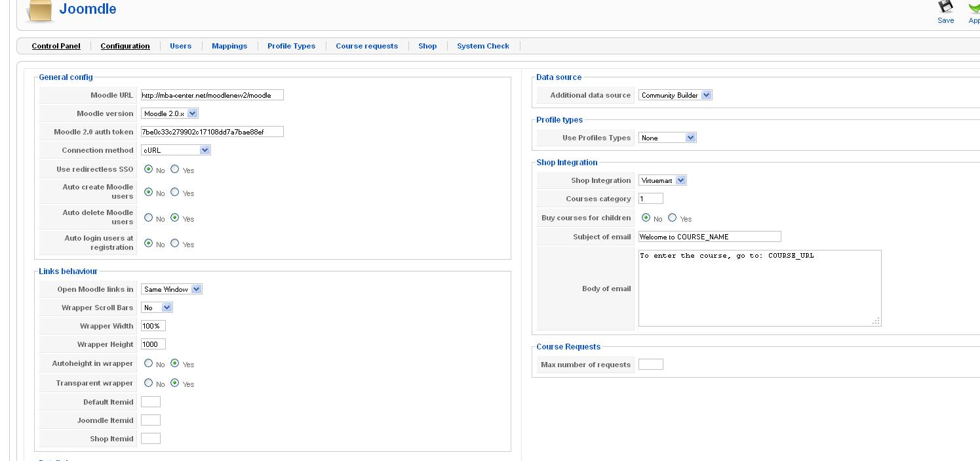Go to the Course requests tab
This screenshot has height=461, width=980.
point(366,46)
